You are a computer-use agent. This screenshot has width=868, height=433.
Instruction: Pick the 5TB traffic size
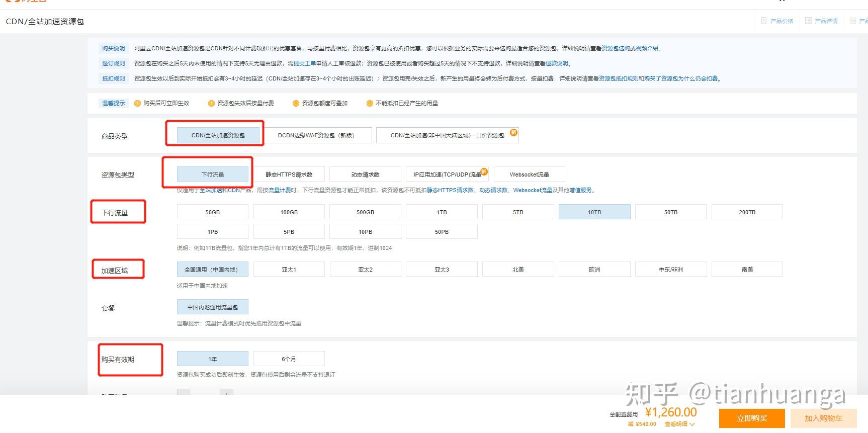point(518,212)
